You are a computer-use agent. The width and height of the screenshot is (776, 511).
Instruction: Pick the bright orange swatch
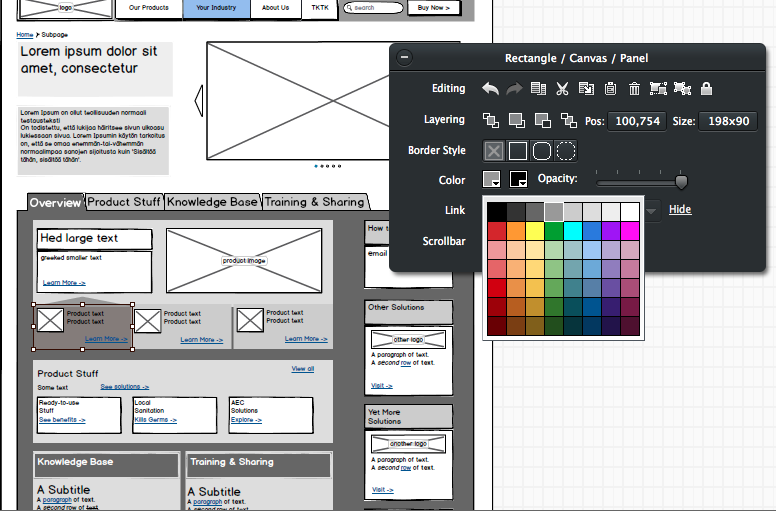[516, 231]
